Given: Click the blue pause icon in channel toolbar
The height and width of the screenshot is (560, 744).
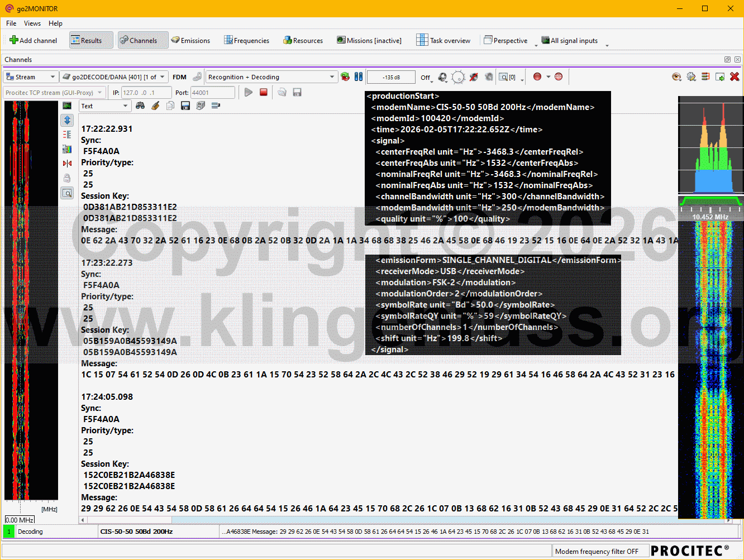Looking at the screenshot, I should [359, 77].
